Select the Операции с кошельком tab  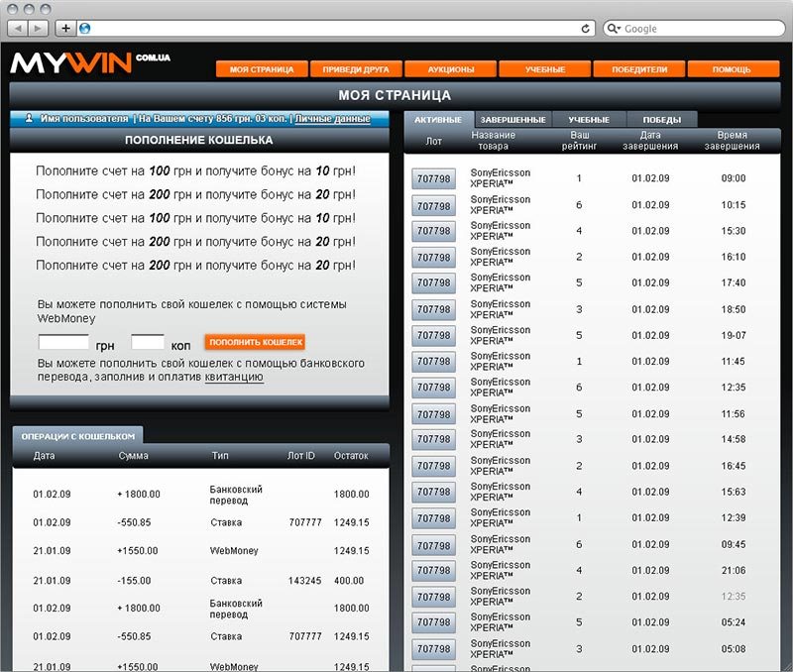pyautogui.click(x=77, y=435)
